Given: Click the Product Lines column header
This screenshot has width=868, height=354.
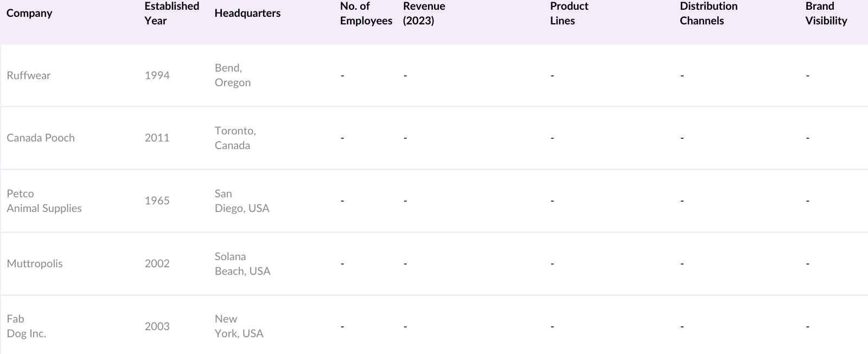Looking at the screenshot, I should click(569, 13).
